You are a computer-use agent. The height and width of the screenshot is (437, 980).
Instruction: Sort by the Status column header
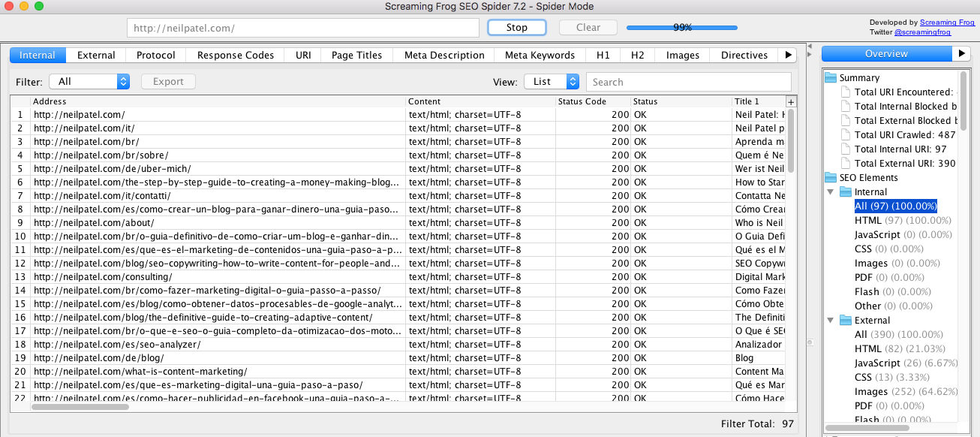pyautogui.click(x=682, y=101)
